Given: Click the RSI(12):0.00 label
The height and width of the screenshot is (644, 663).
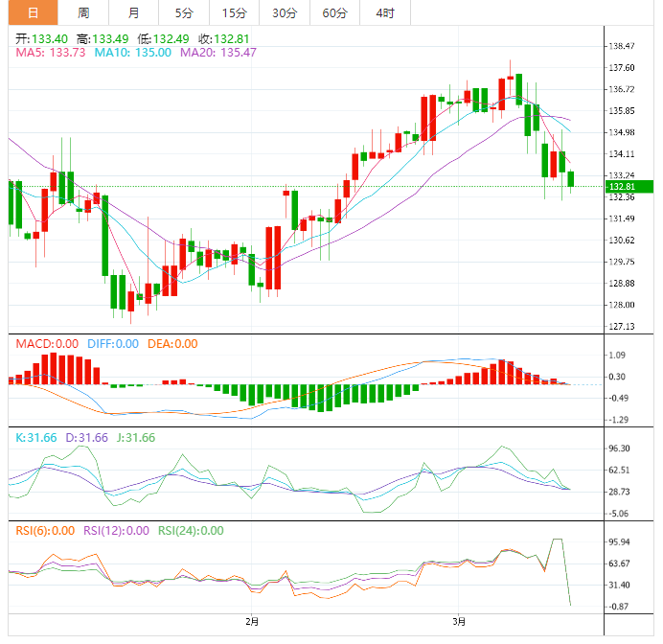Looking at the screenshot, I should 116,531.
